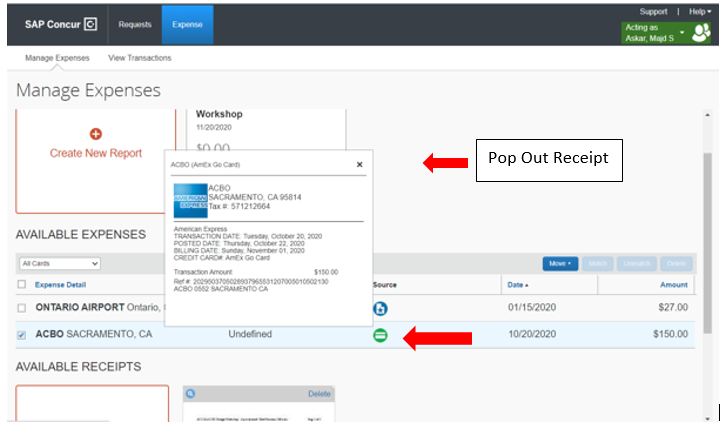This screenshot has width=727, height=433.
Task: Open the Help dropdown menu
Action: (700, 12)
